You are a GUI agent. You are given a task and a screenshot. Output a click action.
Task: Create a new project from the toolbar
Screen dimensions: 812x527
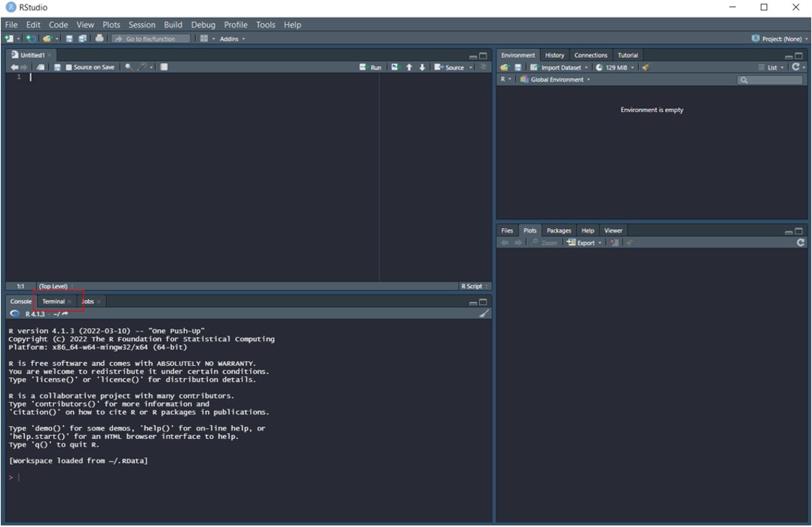(31, 39)
